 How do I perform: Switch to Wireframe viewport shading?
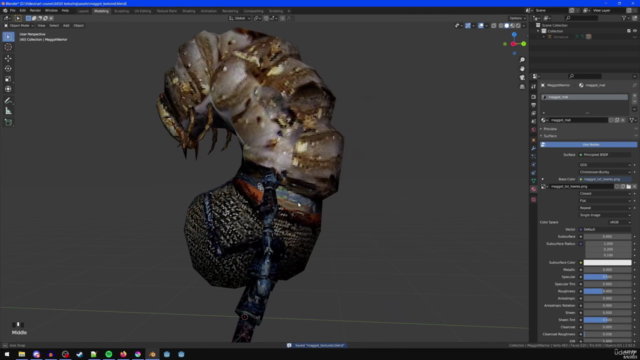501,26
